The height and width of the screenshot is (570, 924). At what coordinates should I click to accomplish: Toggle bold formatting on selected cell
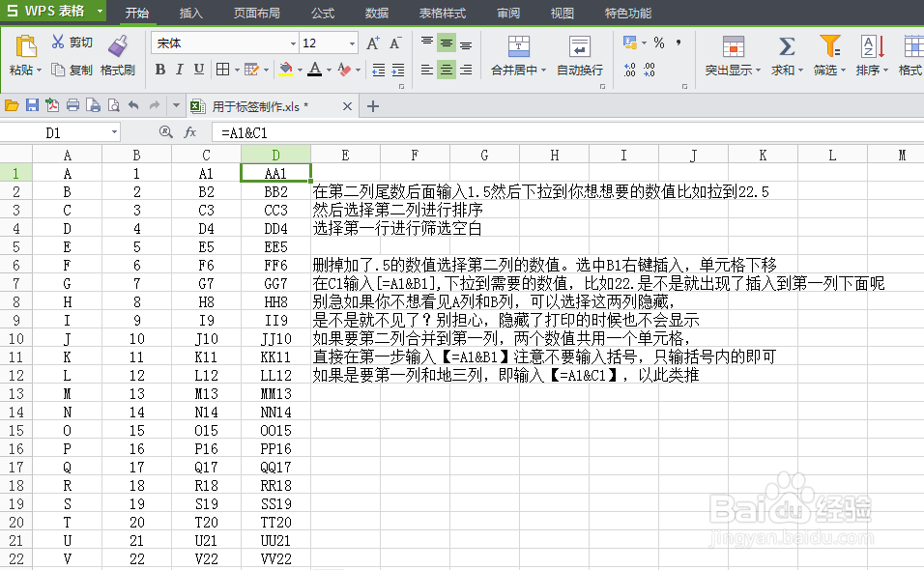[161, 69]
